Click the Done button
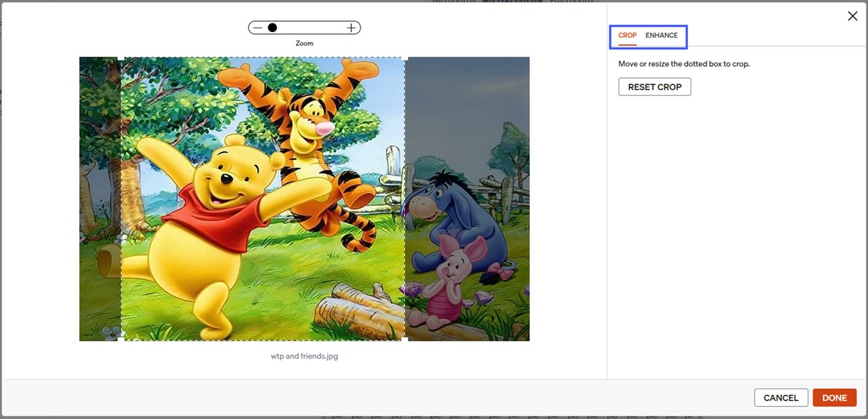The image size is (868, 419). pos(835,398)
